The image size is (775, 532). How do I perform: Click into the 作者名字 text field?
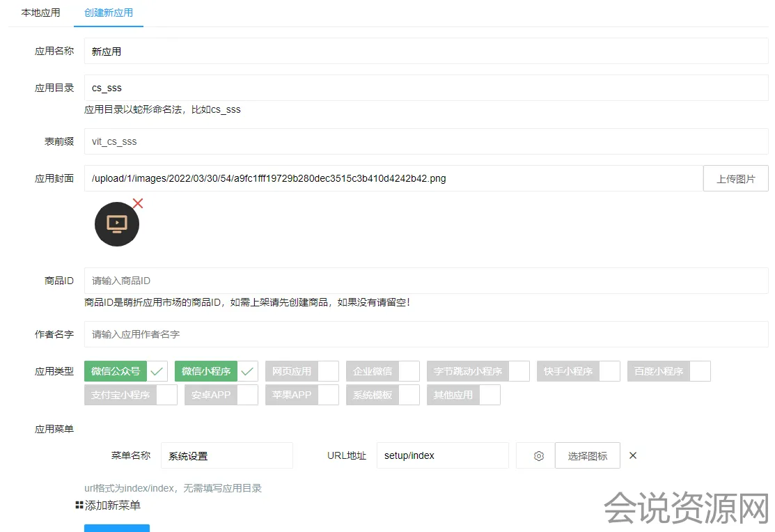425,334
